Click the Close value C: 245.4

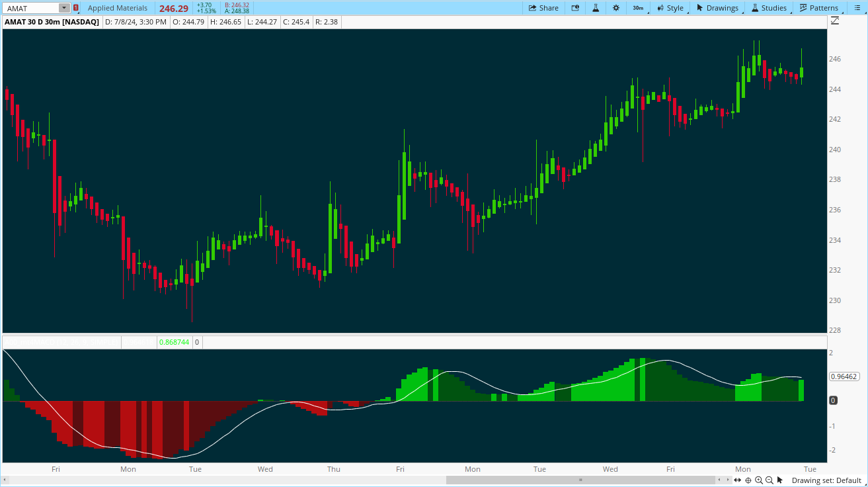pyautogui.click(x=296, y=22)
